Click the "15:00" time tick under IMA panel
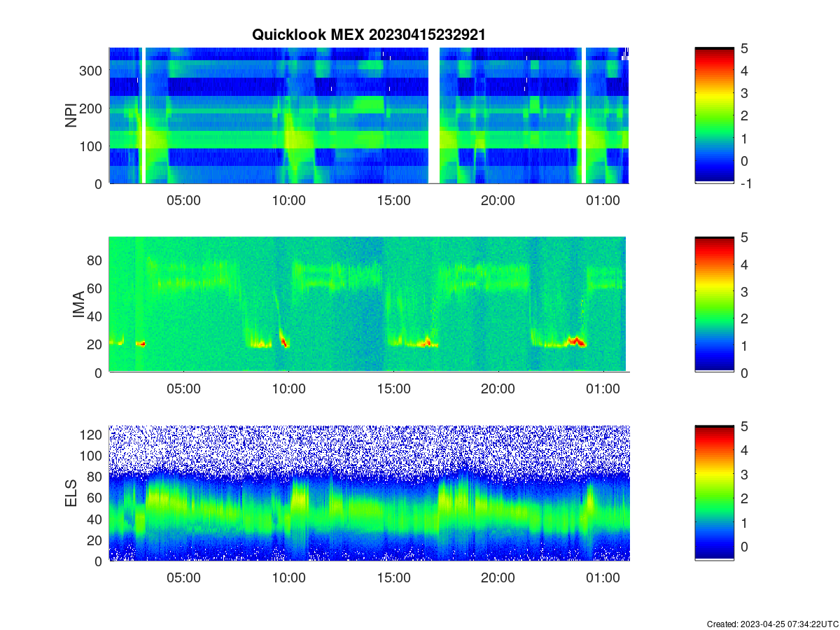 click(x=393, y=389)
